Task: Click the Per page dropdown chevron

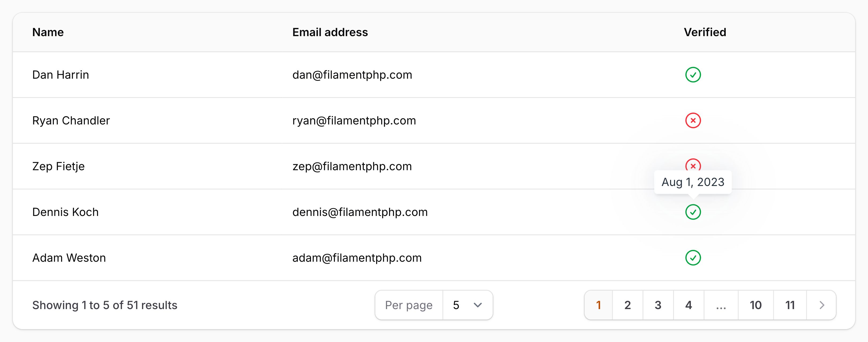Action: click(x=477, y=305)
